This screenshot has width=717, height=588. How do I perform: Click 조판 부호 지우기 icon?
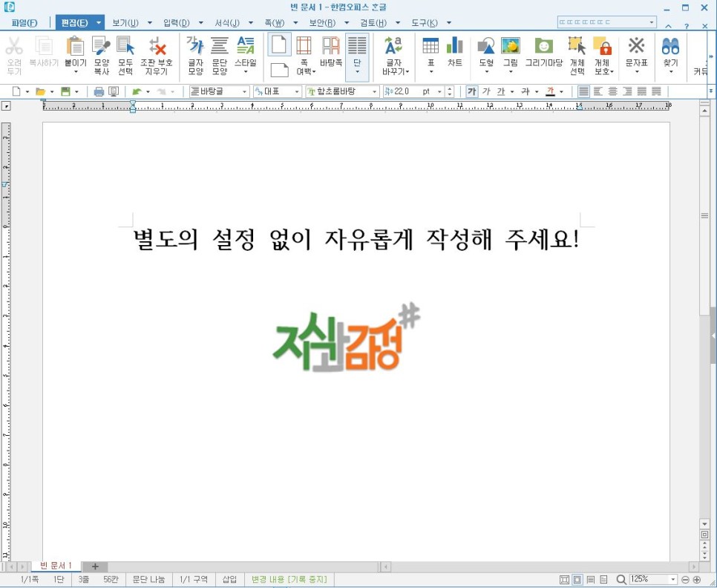[x=157, y=46]
